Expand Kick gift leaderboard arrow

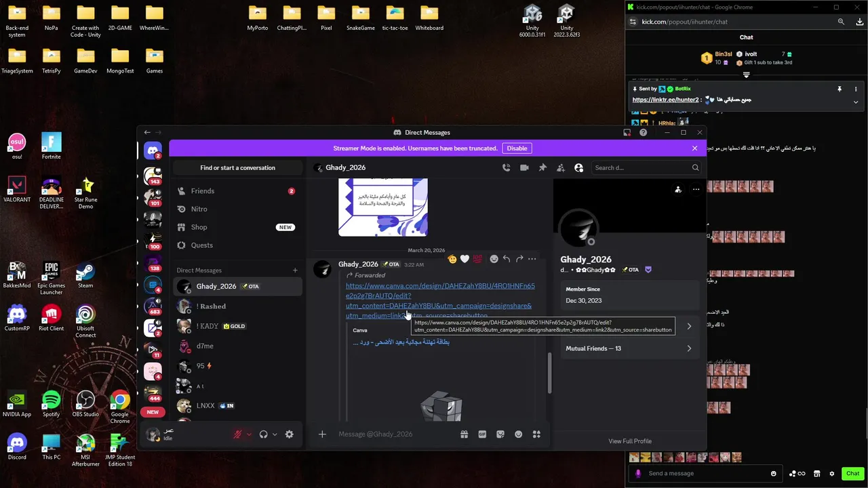click(x=746, y=75)
